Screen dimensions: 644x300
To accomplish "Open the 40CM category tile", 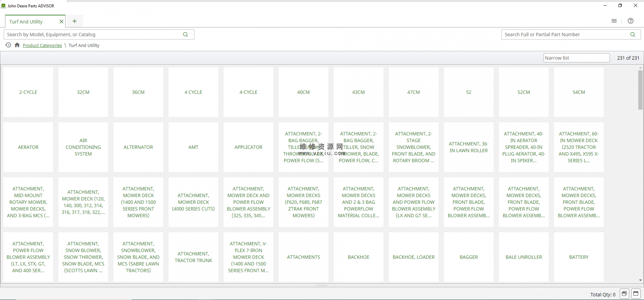I will (x=304, y=92).
